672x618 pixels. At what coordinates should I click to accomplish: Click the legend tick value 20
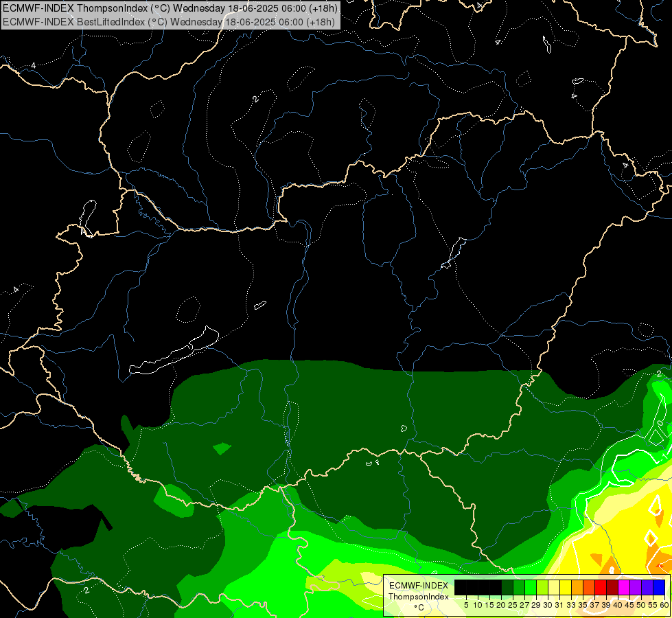click(x=501, y=605)
